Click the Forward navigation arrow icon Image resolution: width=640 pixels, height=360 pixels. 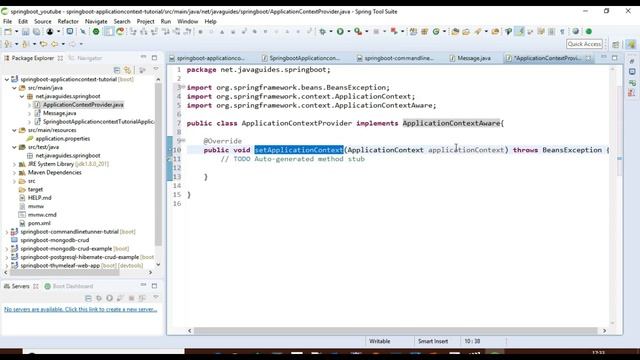click(72, 44)
